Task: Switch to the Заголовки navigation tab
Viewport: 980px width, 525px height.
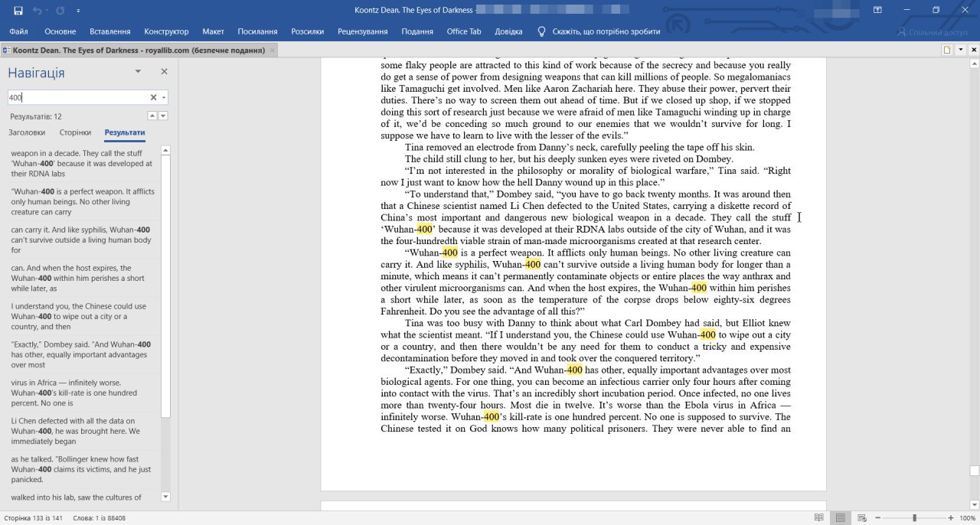Action: [27, 132]
